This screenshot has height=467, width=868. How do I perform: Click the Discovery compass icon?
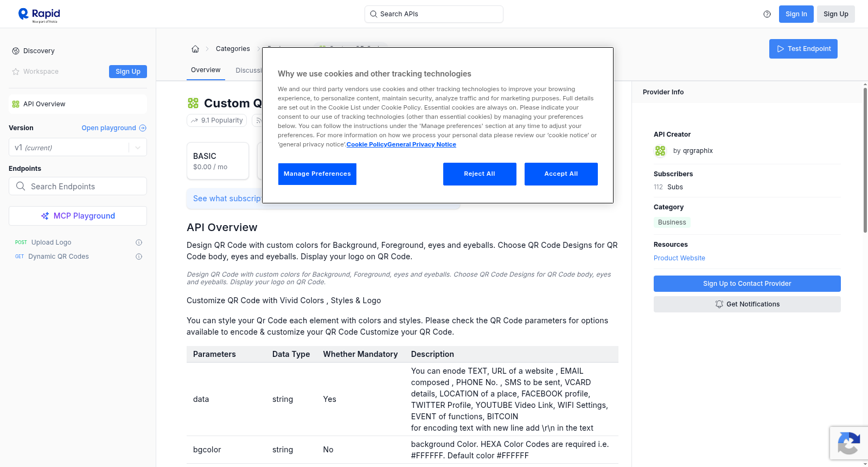point(16,51)
